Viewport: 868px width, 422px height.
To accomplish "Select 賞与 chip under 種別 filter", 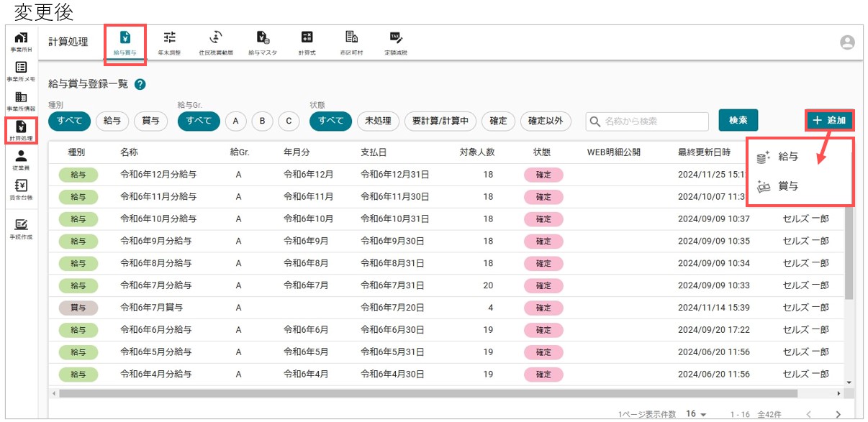I will pos(150,121).
